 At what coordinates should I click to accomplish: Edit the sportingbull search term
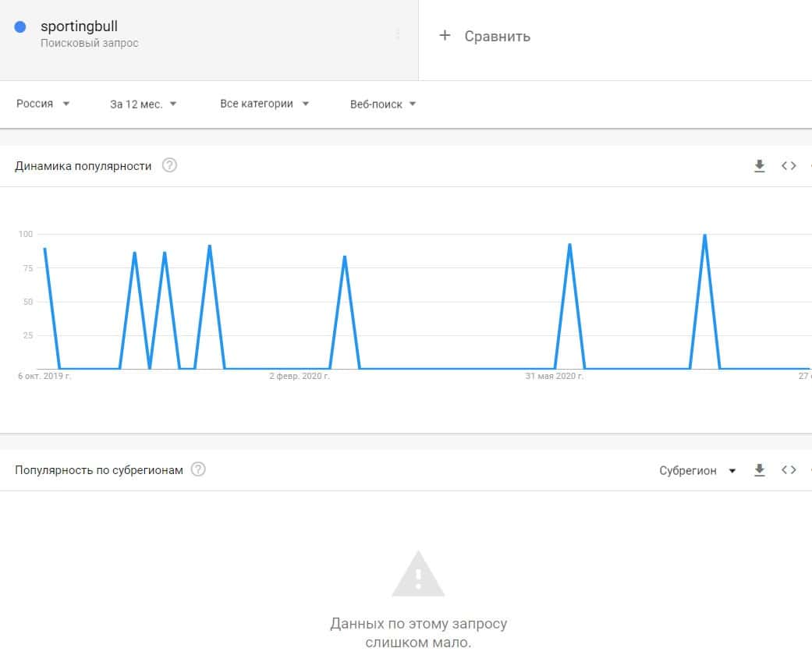[79, 27]
